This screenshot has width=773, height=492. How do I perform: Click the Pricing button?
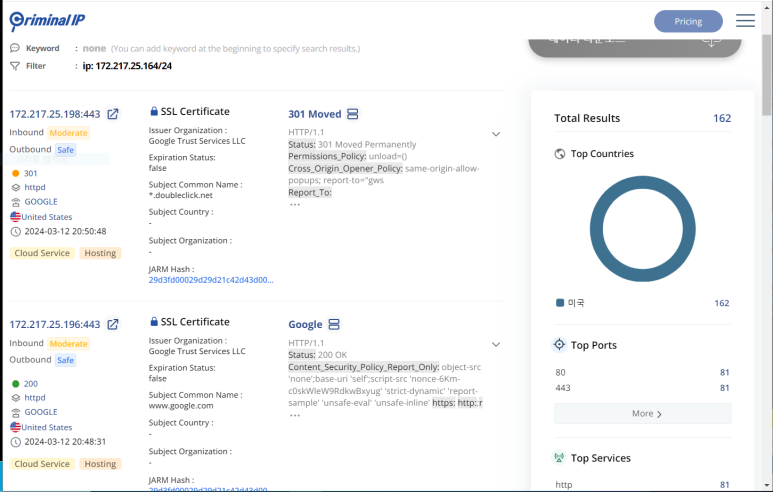(x=688, y=21)
